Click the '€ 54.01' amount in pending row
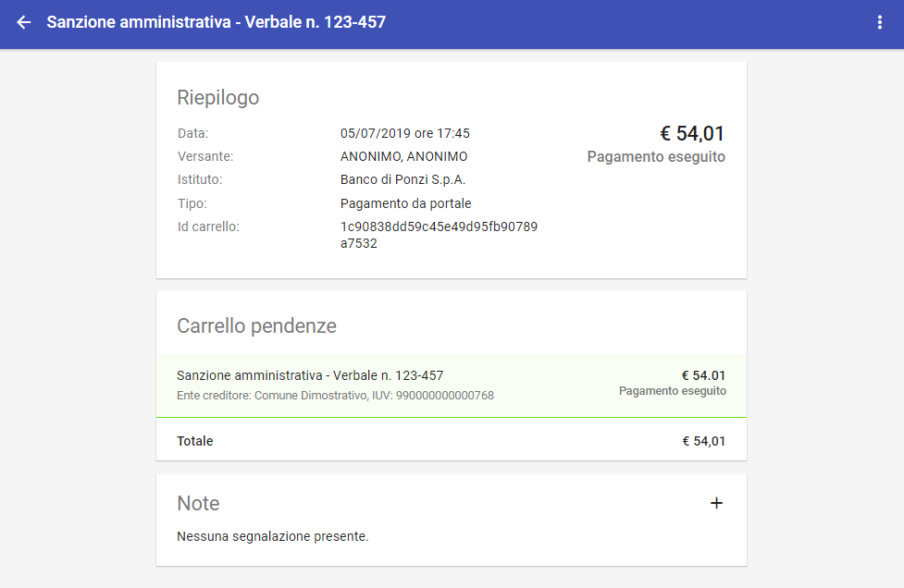 (x=703, y=375)
